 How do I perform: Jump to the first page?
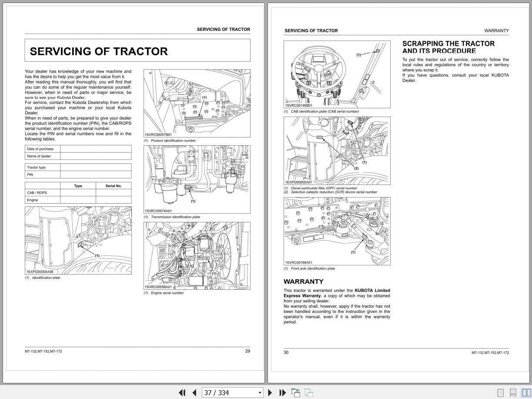click(182, 392)
